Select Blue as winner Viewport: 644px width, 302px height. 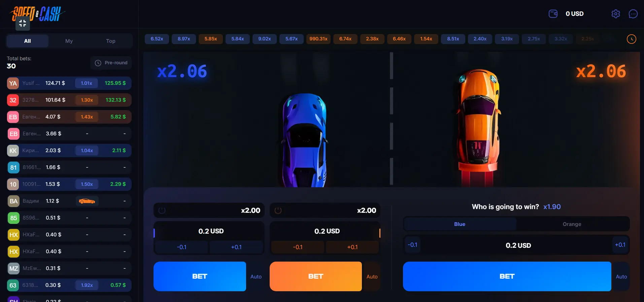(460, 224)
